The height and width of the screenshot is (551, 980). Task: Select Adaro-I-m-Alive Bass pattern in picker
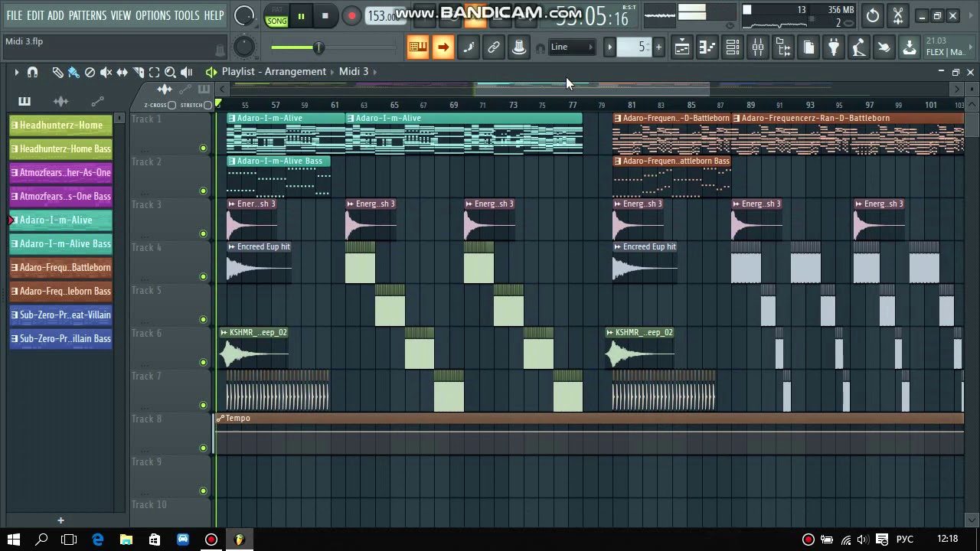click(x=60, y=243)
